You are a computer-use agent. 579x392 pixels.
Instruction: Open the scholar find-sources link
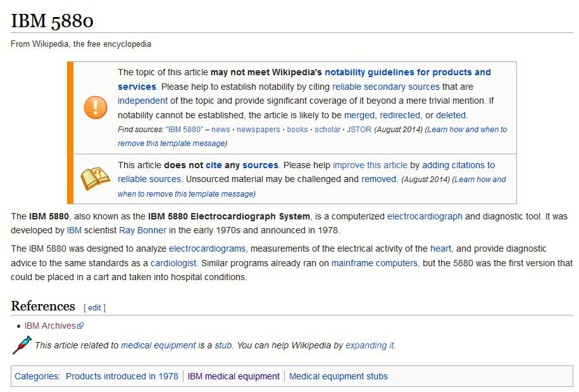tap(328, 130)
